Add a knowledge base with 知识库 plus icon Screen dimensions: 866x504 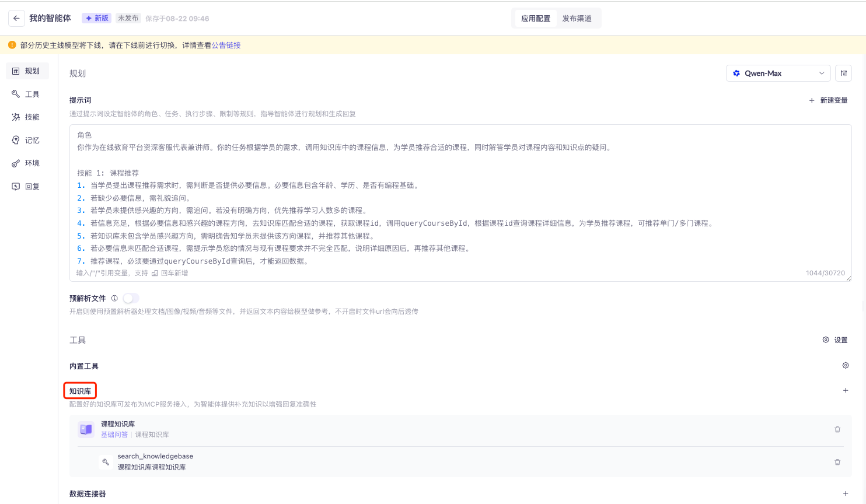coord(846,391)
